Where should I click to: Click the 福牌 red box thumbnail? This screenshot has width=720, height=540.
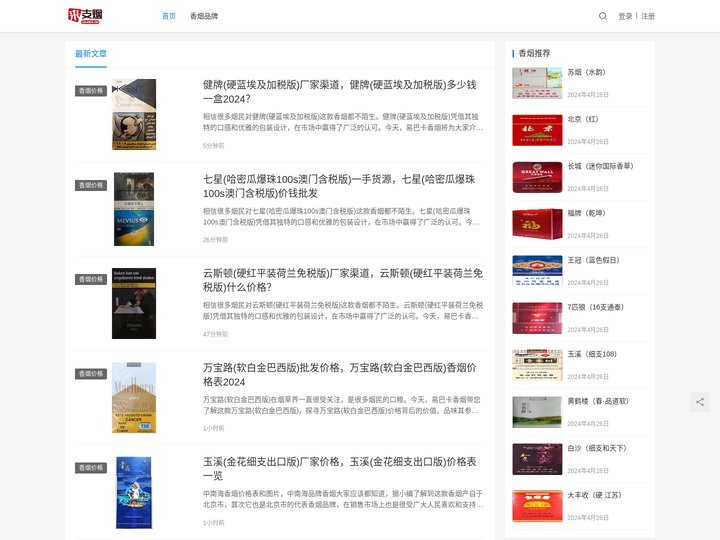537,224
